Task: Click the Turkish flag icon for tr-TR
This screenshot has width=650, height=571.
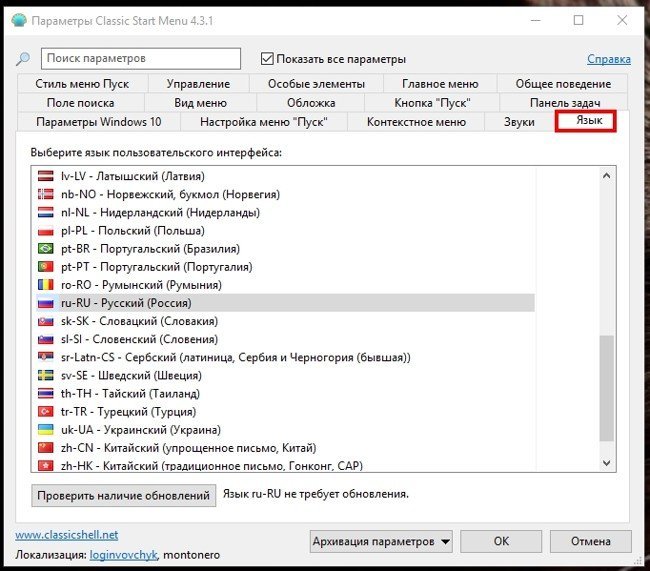Action: 46,411
